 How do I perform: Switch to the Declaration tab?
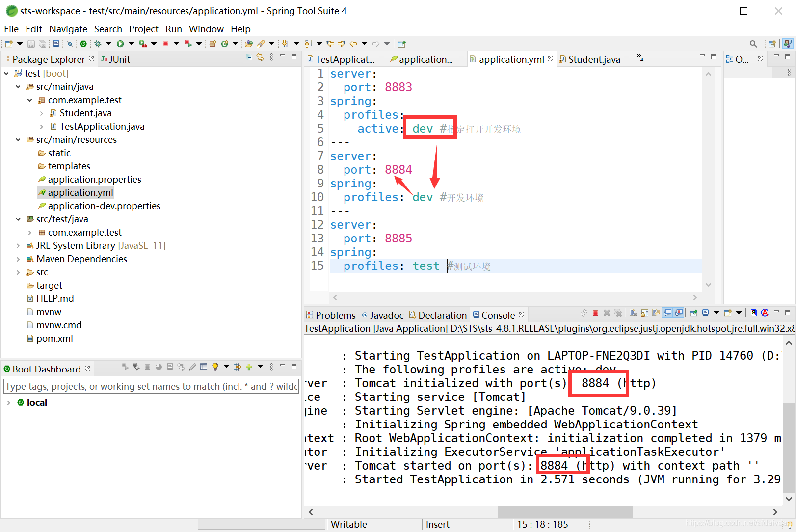(438, 315)
